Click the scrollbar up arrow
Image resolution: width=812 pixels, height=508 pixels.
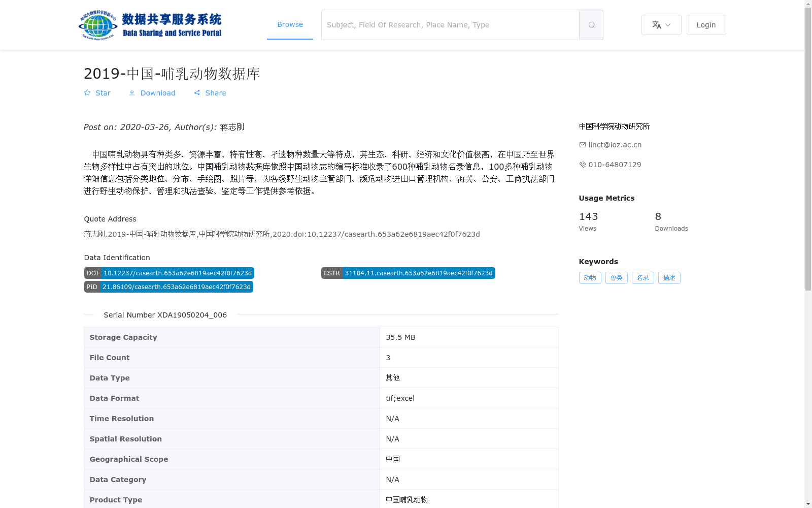[808, 4]
